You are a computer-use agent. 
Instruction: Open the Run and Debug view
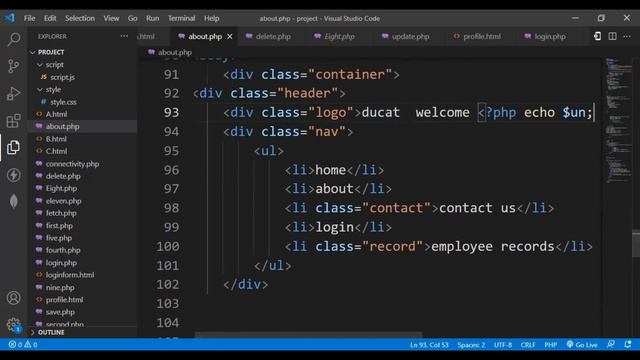13,93
